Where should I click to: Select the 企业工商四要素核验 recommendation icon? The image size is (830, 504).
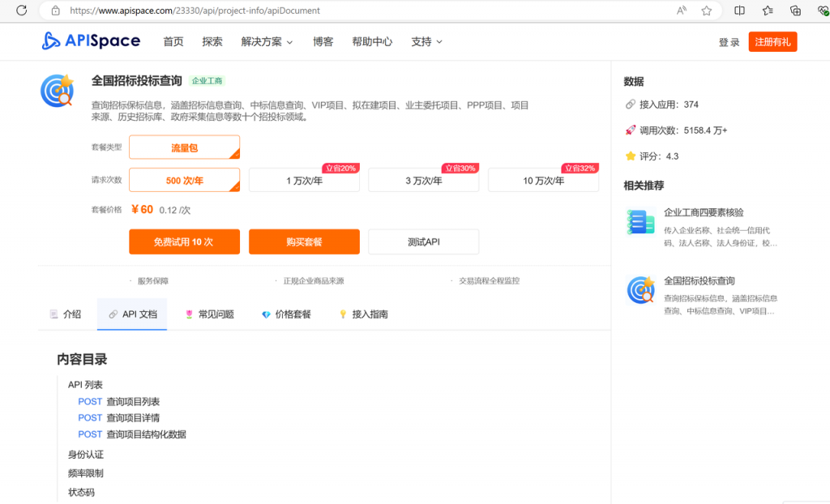[640, 220]
